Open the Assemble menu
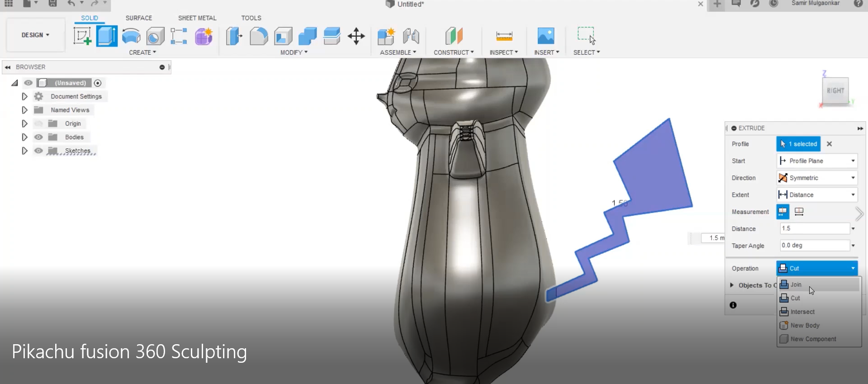The width and height of the screenshot is (868, 384). [398, 52]
